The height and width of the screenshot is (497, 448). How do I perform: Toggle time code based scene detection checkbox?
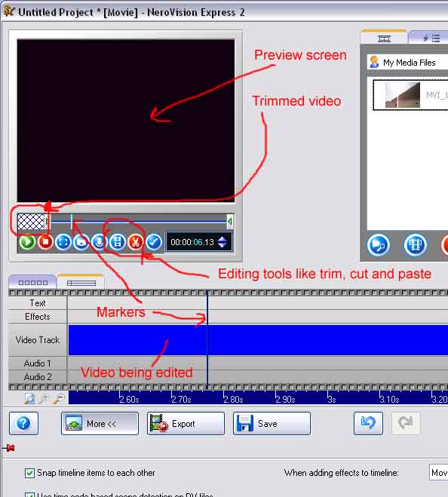(29, 495)
